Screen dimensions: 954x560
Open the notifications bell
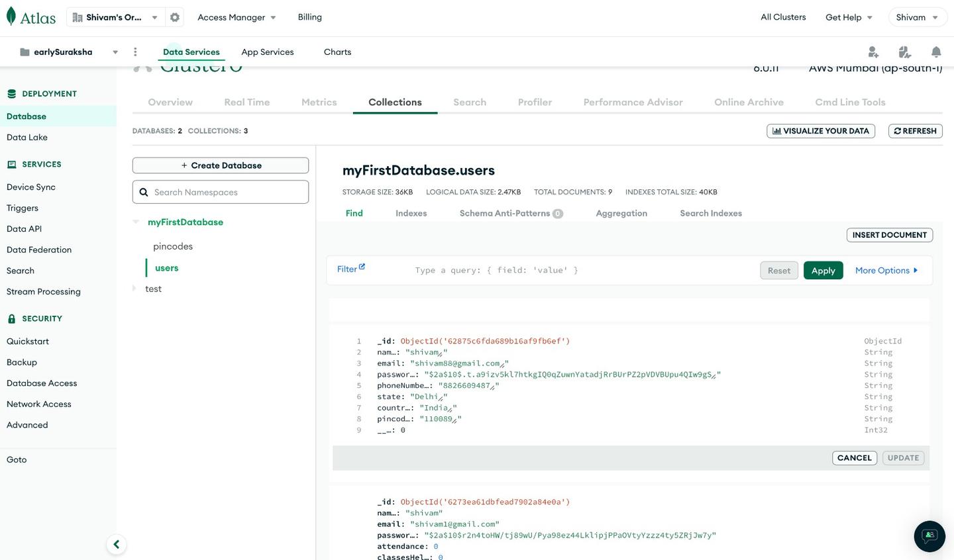pyautogui.click(x=936, y=52)
